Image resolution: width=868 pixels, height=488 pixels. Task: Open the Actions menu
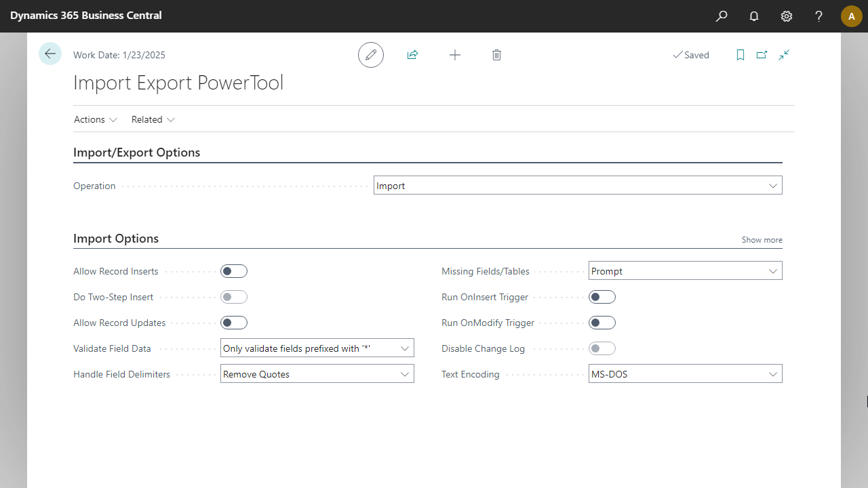96,119
